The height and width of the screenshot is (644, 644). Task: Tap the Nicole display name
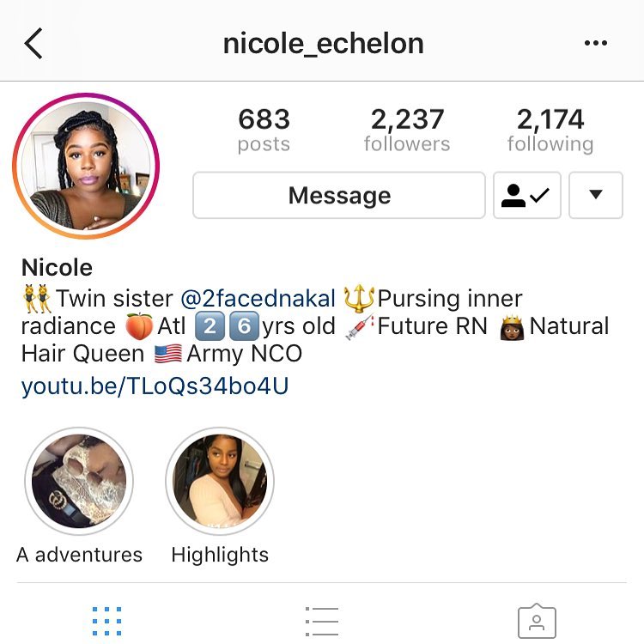[57, 268]
